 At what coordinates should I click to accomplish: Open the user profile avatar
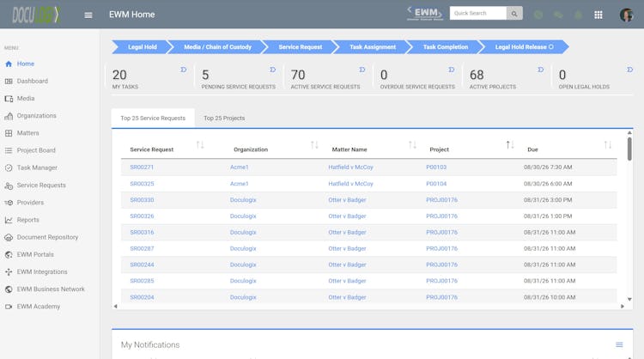click(626, 15)
